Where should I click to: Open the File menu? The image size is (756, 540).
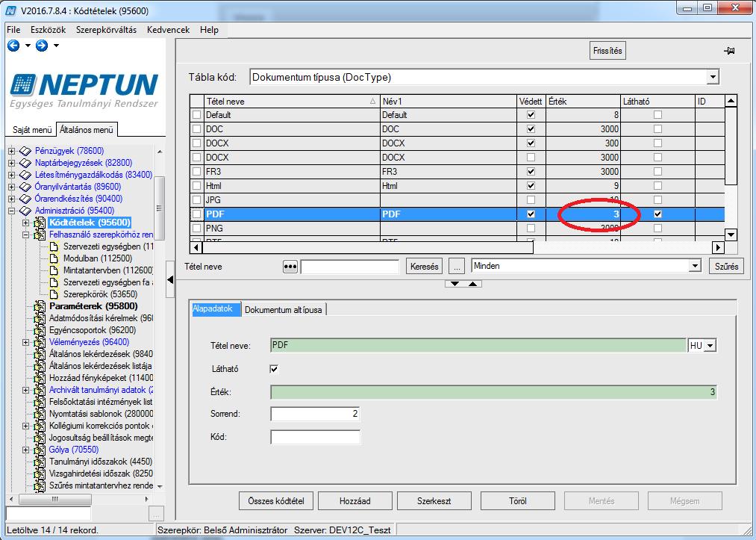click(13, 30)
